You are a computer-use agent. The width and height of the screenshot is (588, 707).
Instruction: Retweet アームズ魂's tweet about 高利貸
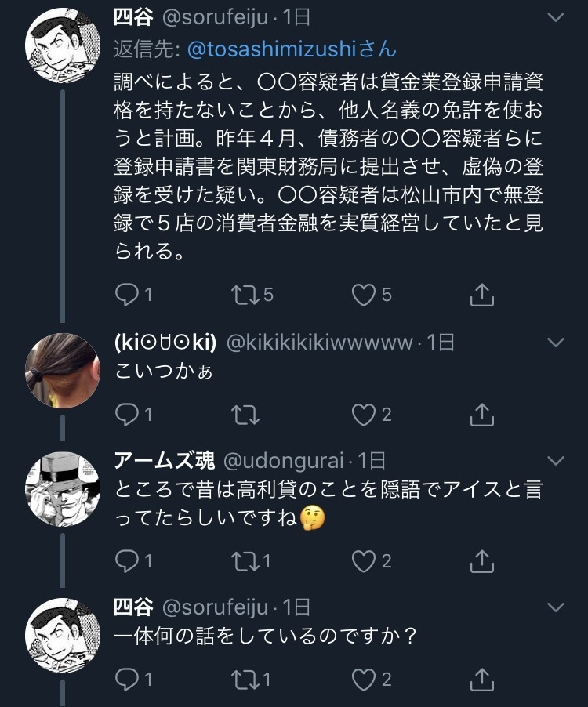(245, 560)
